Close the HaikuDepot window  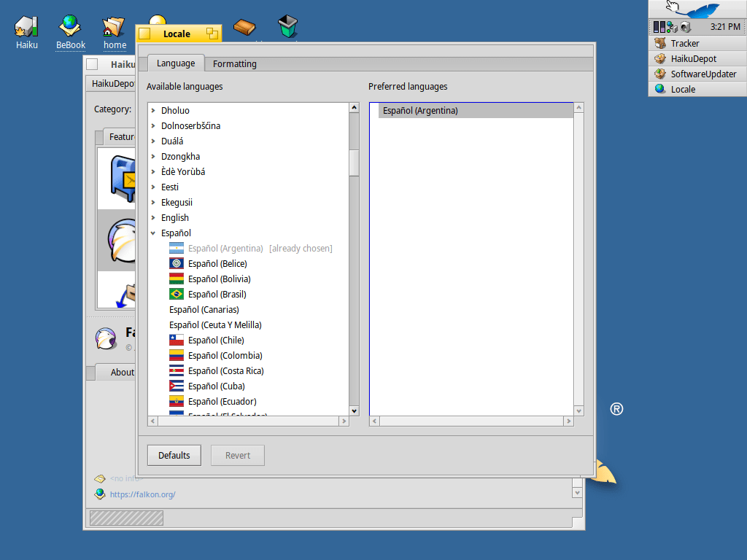point(92,64)
